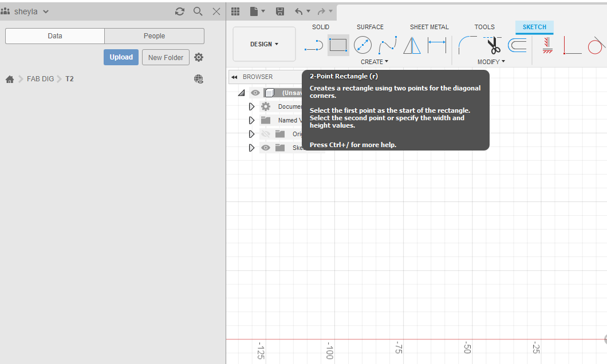Select the Circle sketch tool
607x364 pixels.
(362, 45)
